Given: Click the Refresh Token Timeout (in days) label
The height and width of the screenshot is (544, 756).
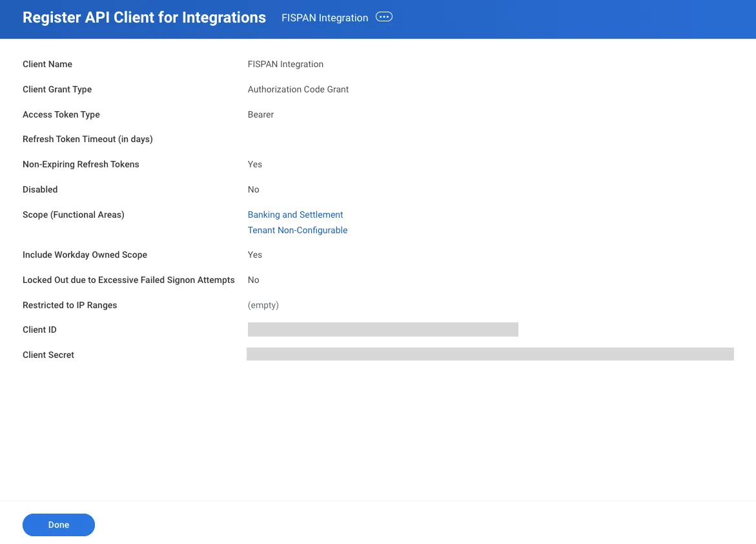Looking at the screenshot, I should [x=88, y=139].
